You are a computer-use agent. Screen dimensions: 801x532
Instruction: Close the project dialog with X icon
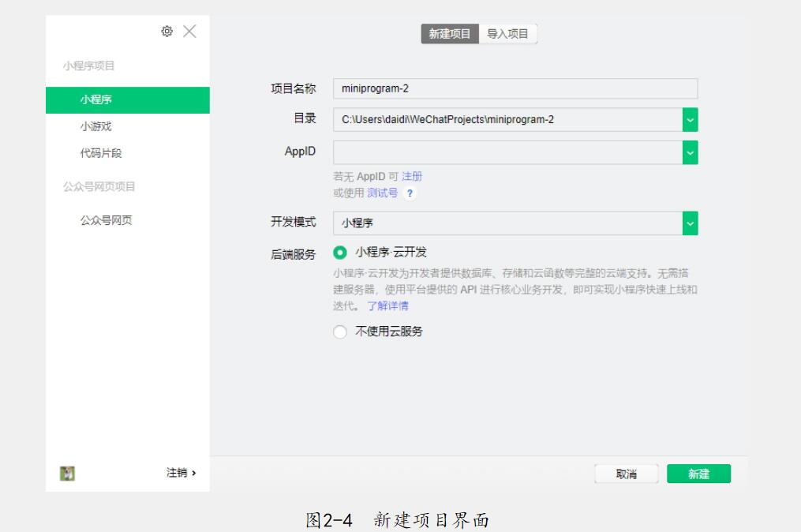(x=189, y=31)
